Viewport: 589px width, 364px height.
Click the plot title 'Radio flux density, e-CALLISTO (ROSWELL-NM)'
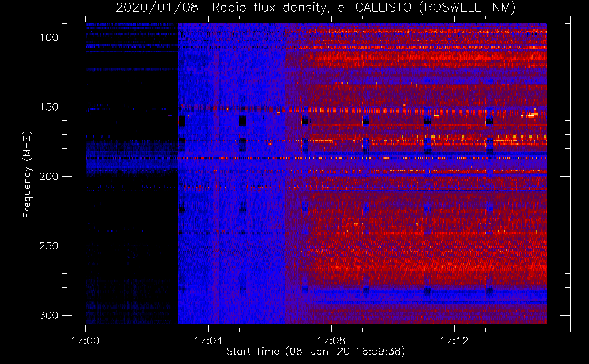(364, 7)
